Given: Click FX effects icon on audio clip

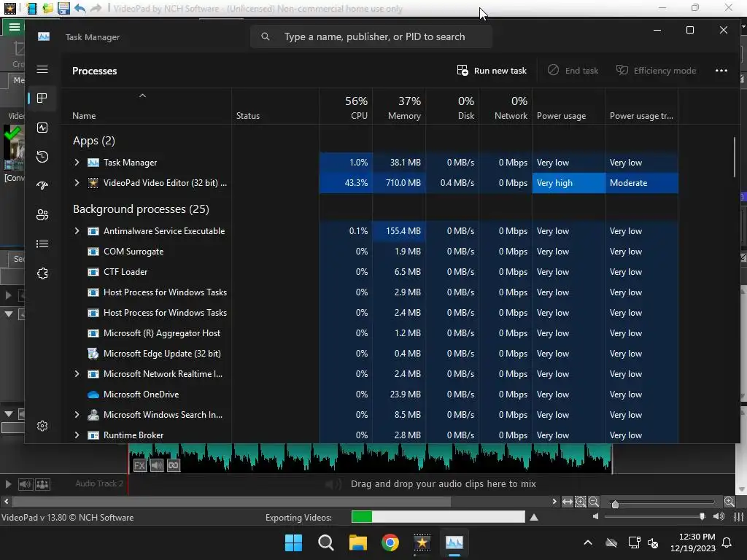Looking at the screenshot, I should coord(139,465).
